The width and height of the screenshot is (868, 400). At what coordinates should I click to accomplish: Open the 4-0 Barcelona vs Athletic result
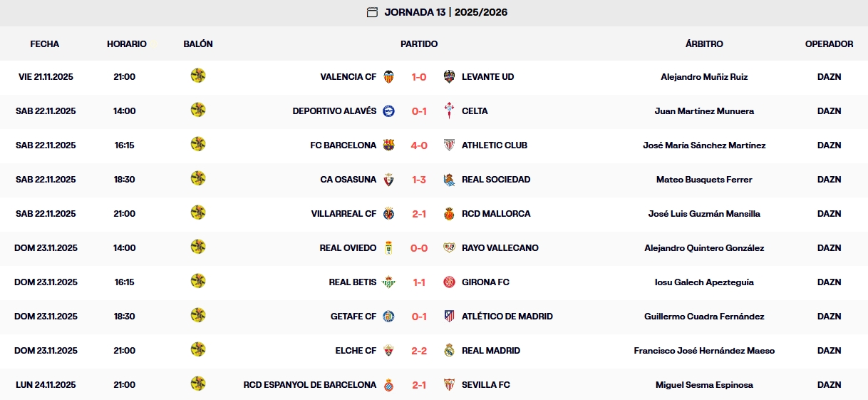(419, 145)
